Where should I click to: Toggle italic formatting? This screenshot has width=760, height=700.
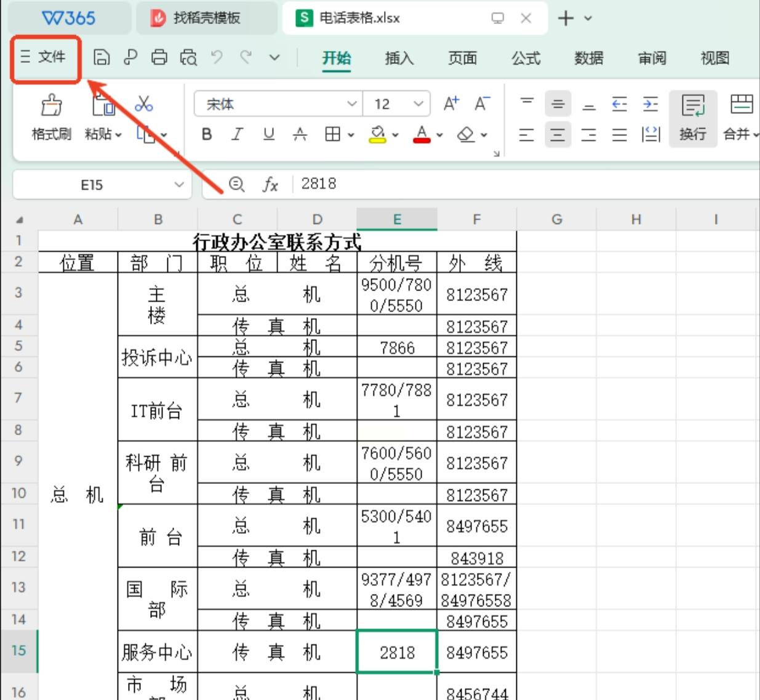point(238,134)
